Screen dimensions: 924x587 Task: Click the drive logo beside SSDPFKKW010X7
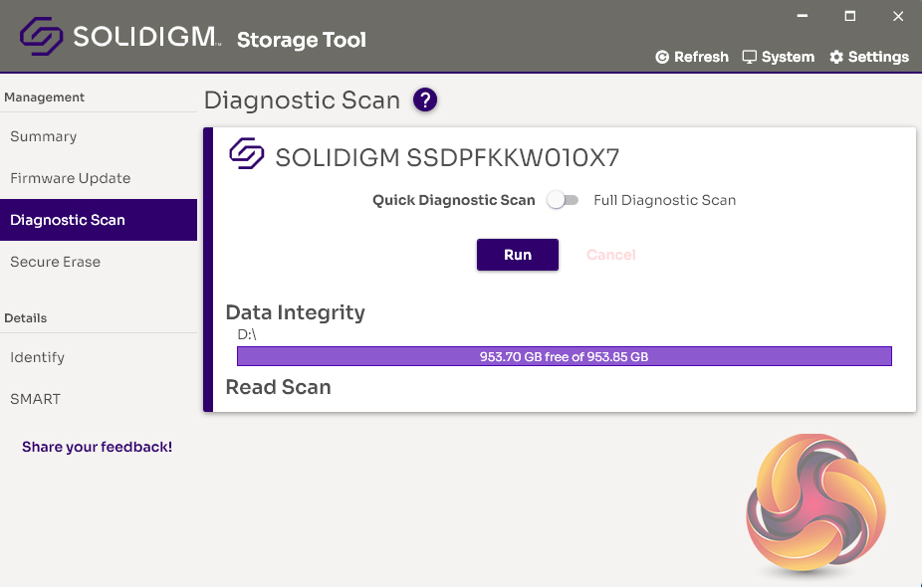247,154
